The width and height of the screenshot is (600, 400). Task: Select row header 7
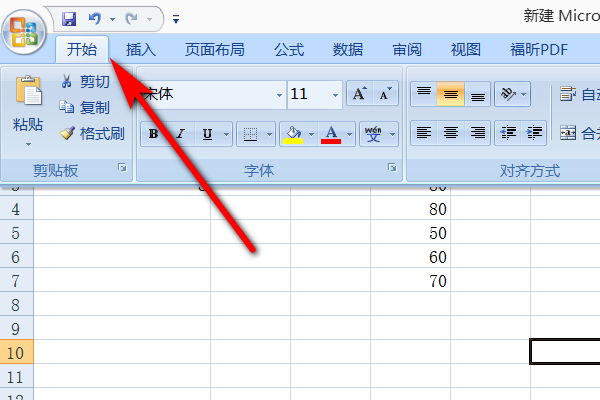pos(16,281)
